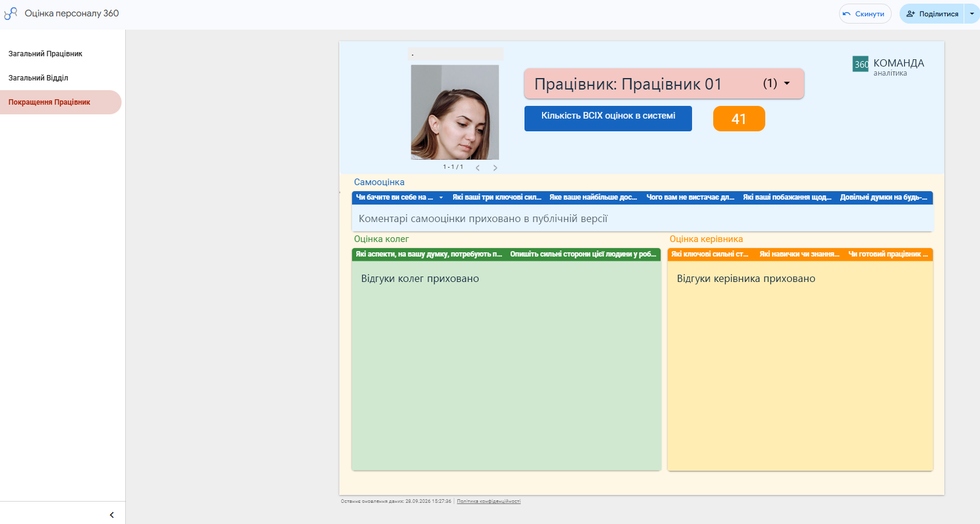Go to previous employee photo page
This screenshot has height=524, width=980.
[x=477, y=168]
